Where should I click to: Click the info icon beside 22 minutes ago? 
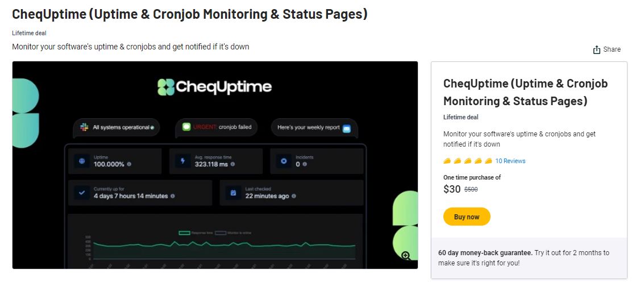[294, 196]
